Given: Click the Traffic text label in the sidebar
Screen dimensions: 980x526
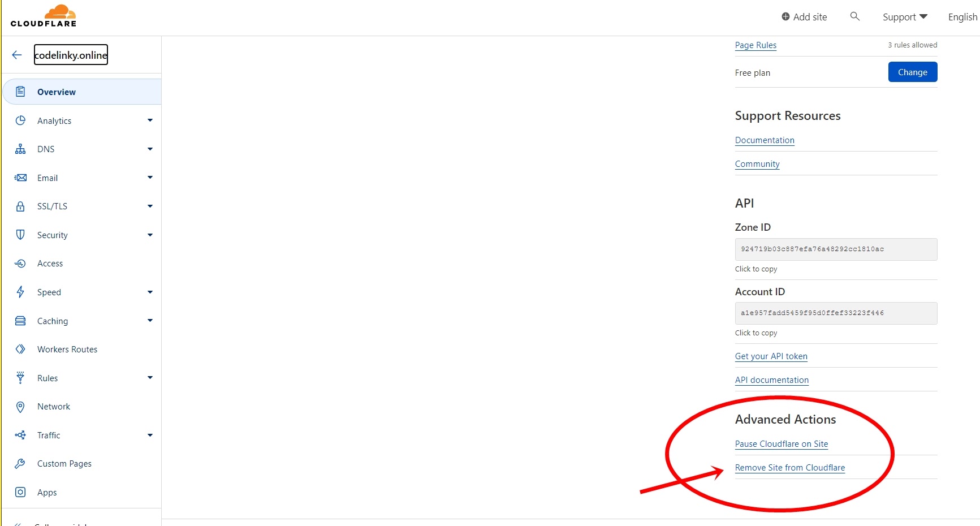Looking at the screenshot, I should (x=49, y=436).
